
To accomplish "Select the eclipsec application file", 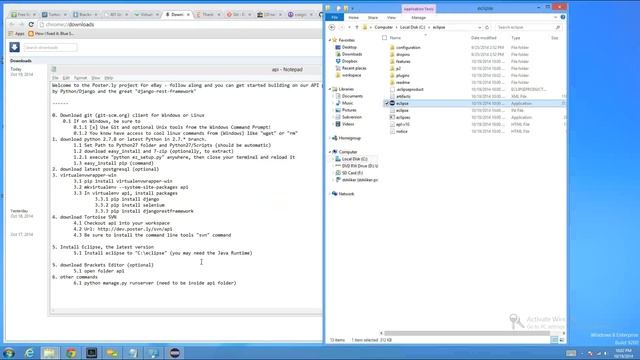I will [400, 118].
